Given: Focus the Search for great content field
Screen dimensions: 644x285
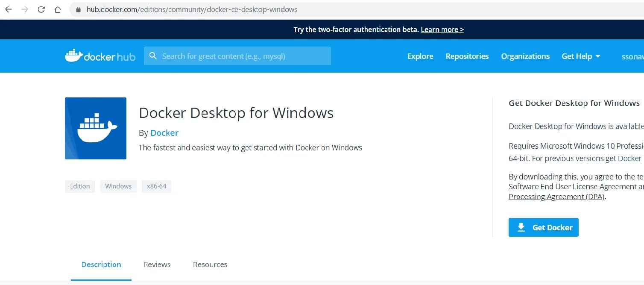Looking at the screenshot, I should [x=237, y=56].
